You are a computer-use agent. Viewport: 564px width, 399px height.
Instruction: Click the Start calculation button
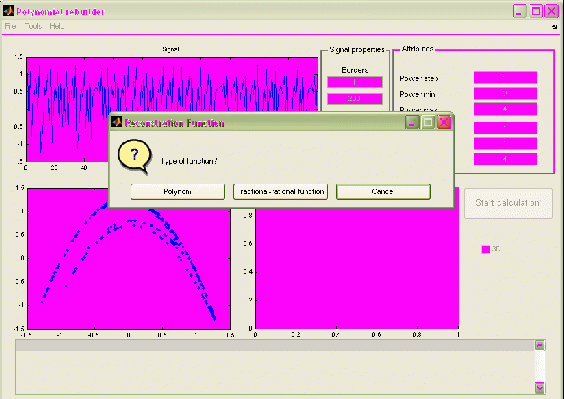pyautogui.click(x=508, y=203)
